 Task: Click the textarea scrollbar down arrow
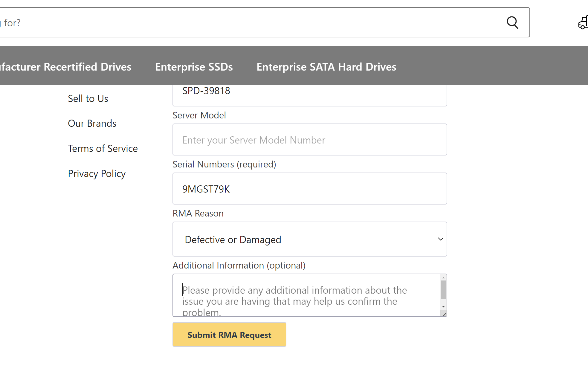443,306
